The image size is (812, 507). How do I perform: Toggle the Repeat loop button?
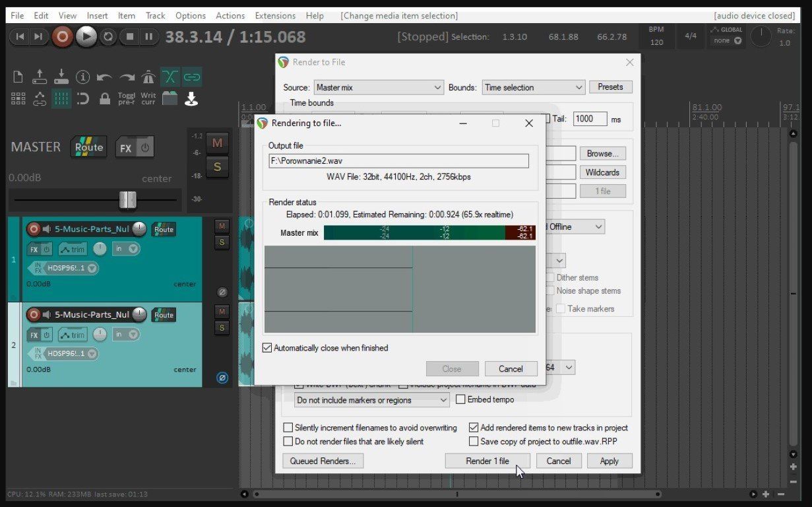click(x=109, y=37)
